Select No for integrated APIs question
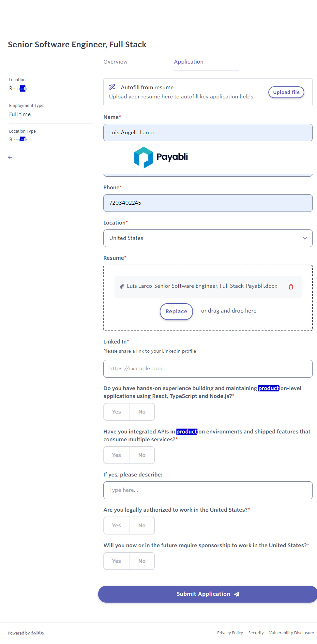 (142, 455)
